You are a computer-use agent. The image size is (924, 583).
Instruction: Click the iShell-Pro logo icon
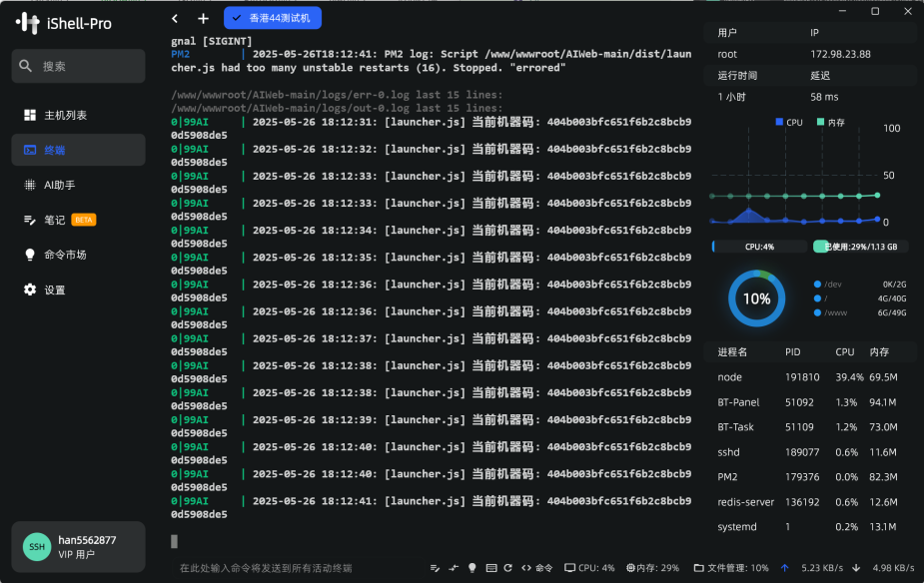click(28, 23)
